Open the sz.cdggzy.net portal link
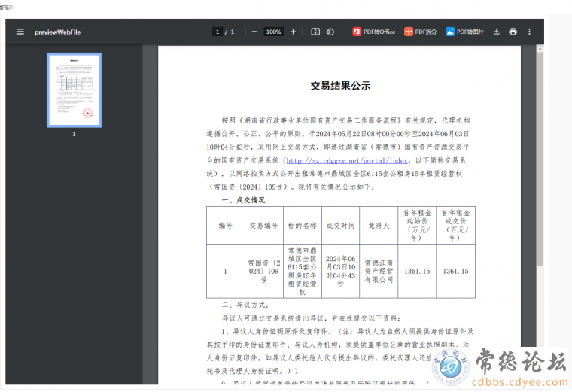This screenshot has height=392, width=572. click(347, 160)
